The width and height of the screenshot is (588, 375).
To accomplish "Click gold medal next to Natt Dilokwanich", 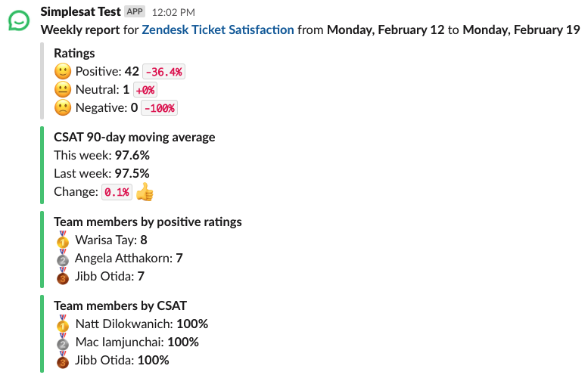I will tap(63, 324).
